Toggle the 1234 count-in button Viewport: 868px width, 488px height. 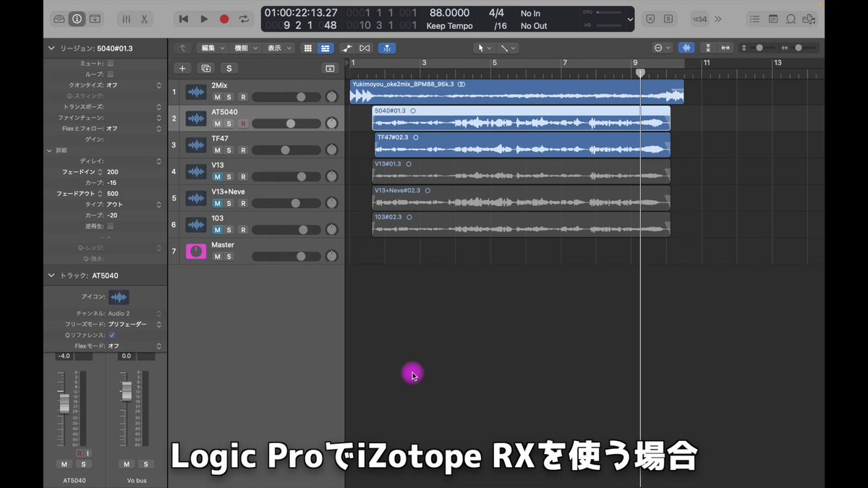699,19
